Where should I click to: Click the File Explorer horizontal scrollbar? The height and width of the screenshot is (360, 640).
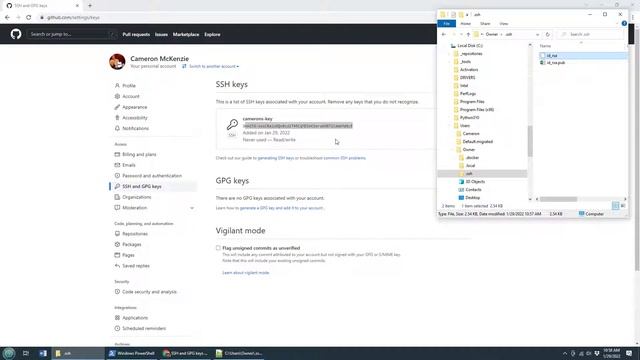pyautogui.click(x=559, y=199)
